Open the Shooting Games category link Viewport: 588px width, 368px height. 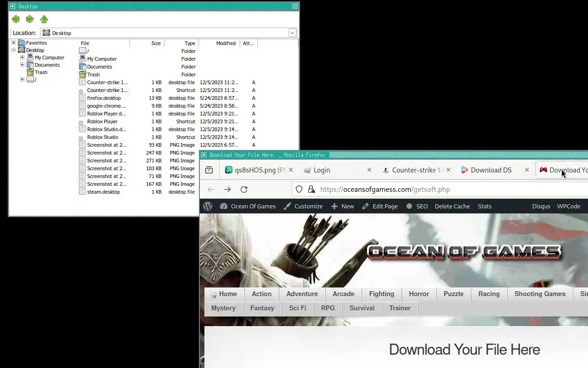tap(540, 294)
